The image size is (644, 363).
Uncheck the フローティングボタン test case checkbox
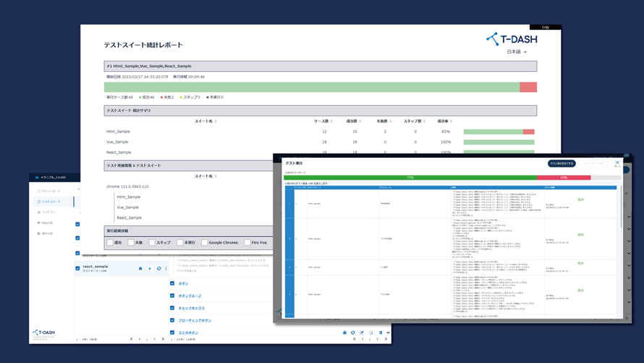172,320
